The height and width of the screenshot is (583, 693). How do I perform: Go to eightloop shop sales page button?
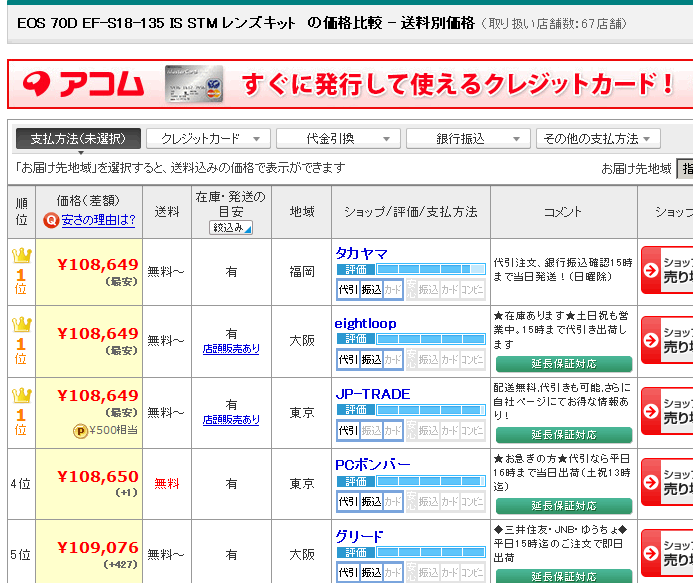667,340
